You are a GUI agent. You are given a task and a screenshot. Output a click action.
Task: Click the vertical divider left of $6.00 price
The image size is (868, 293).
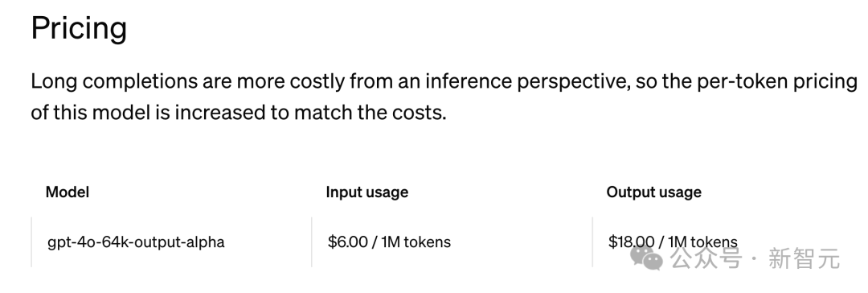click(312, 242)
